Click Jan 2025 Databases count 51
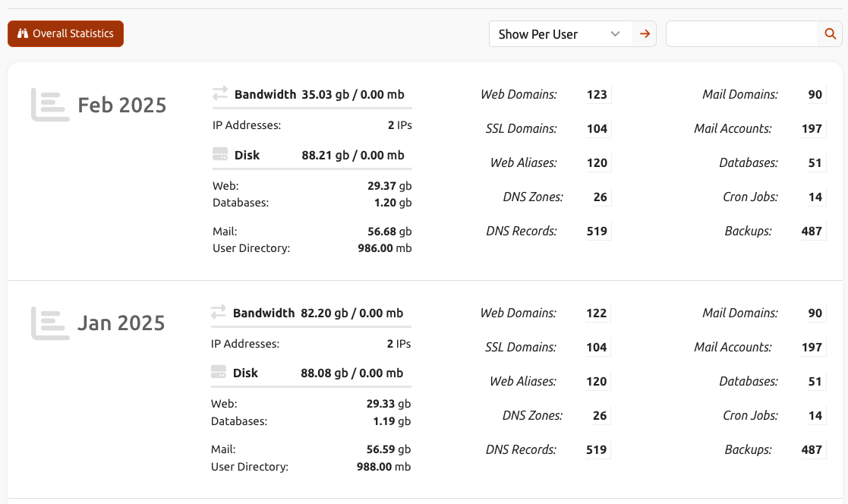The height and width of the screenshot is (504, 848). (x=815, y=381)
